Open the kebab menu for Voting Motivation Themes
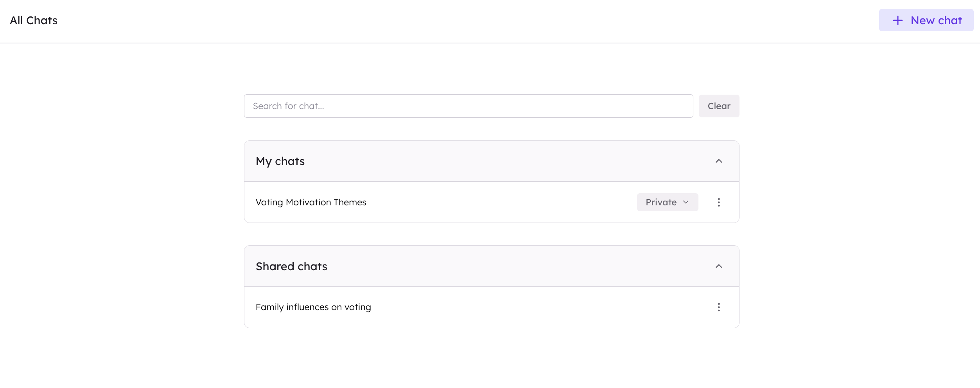This screenshot has width=980, height=388. (719, 202)
